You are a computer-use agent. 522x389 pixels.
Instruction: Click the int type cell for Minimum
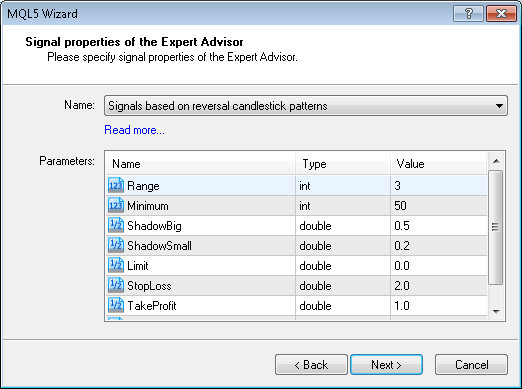343,206
